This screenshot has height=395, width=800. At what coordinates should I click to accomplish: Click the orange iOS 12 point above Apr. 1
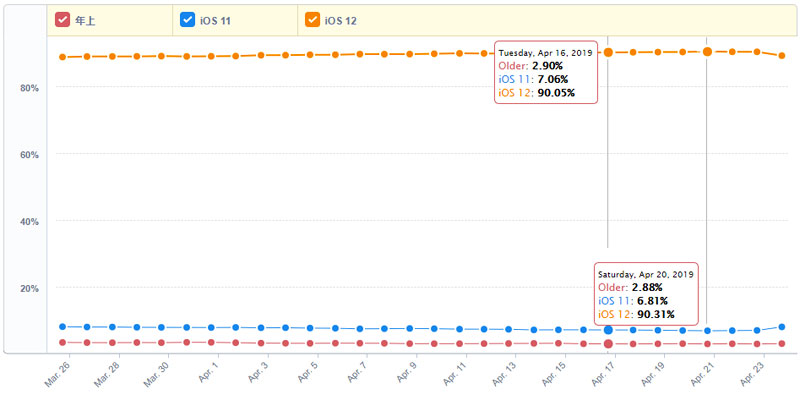[x=211, y=56]
